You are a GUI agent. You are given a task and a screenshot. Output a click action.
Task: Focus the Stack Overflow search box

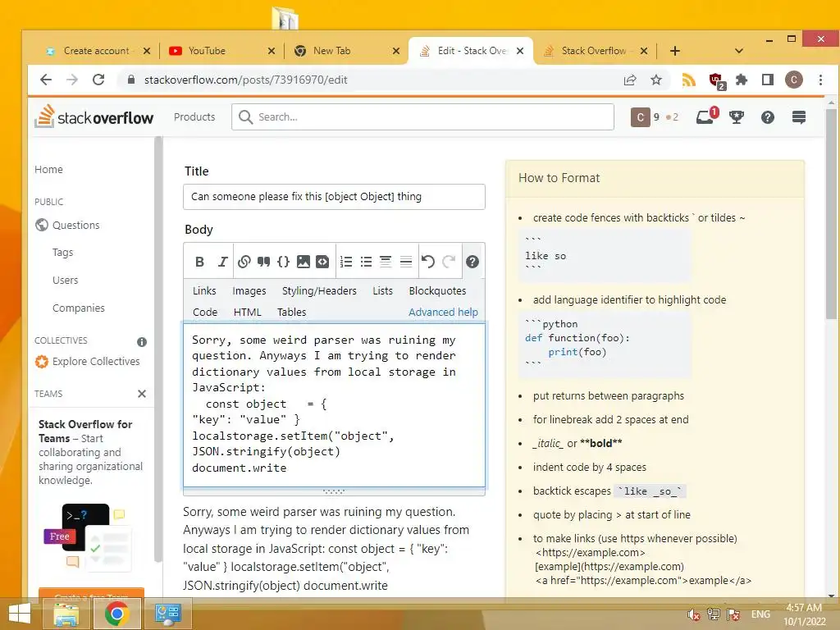422,116
